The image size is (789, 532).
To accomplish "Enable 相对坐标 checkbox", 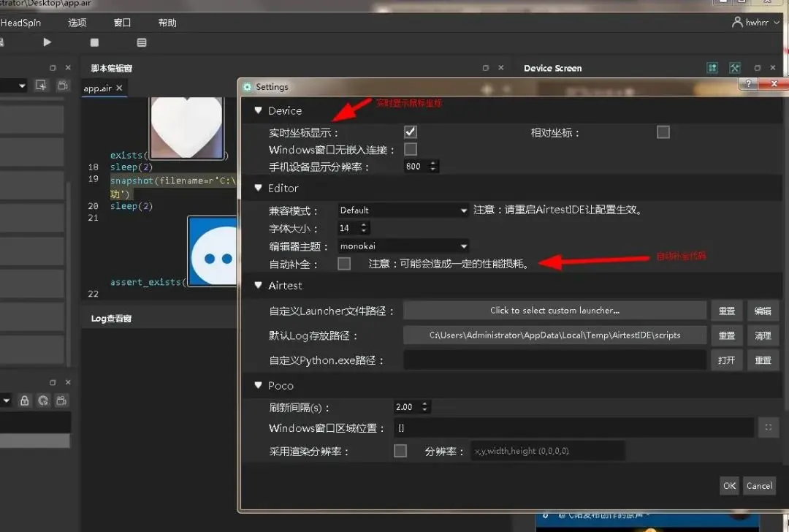I will pos(663,132).
